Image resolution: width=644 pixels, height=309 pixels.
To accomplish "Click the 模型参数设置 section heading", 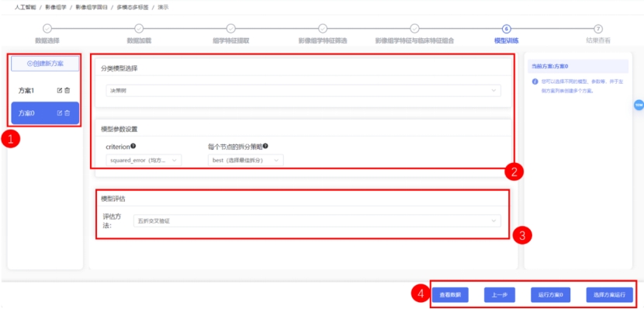I will pos(119,129).
